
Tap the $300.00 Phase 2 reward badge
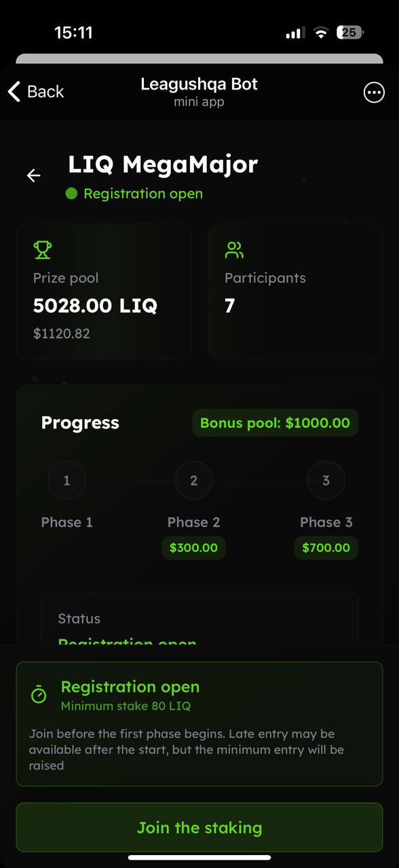pos(193,548)
